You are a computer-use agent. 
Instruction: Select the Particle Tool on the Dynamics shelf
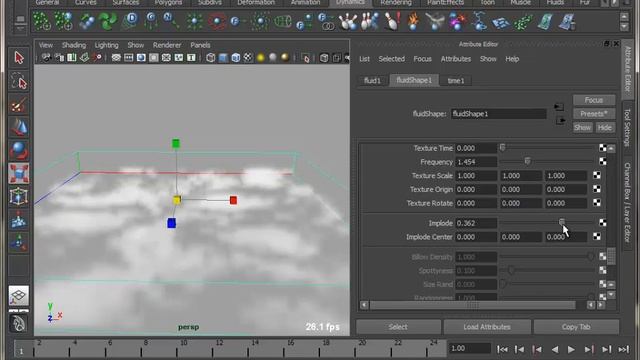[42, 21]
